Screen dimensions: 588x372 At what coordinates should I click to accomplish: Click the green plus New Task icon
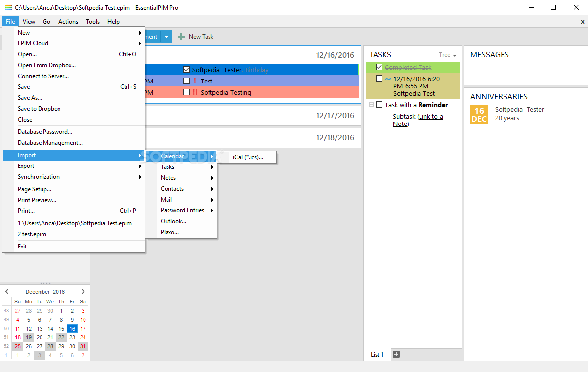tap(181, 37)
